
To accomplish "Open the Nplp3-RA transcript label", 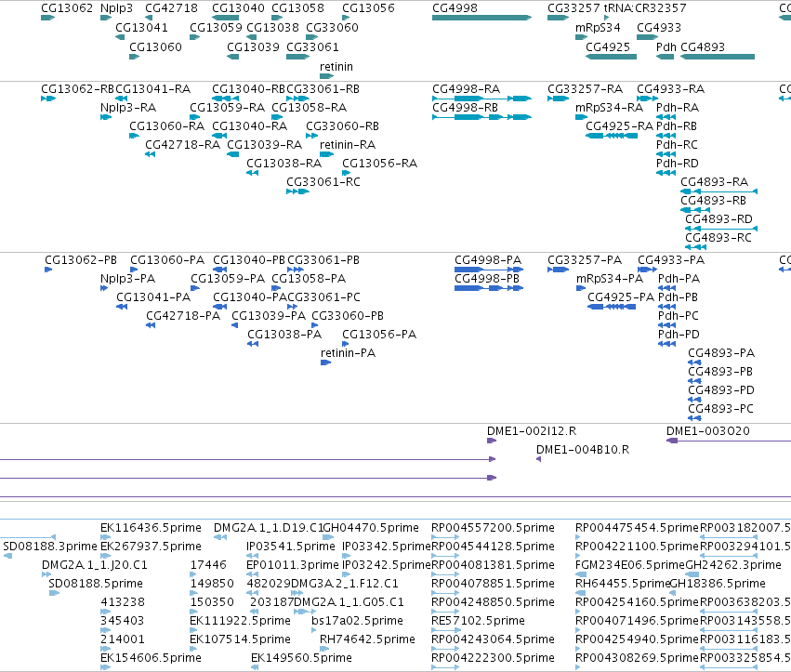I will tap(128, 108).
